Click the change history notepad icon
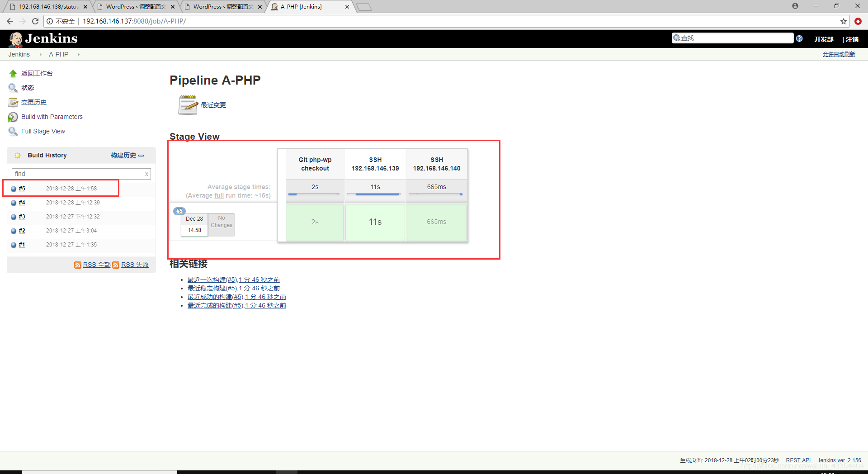 pos(13,102)
